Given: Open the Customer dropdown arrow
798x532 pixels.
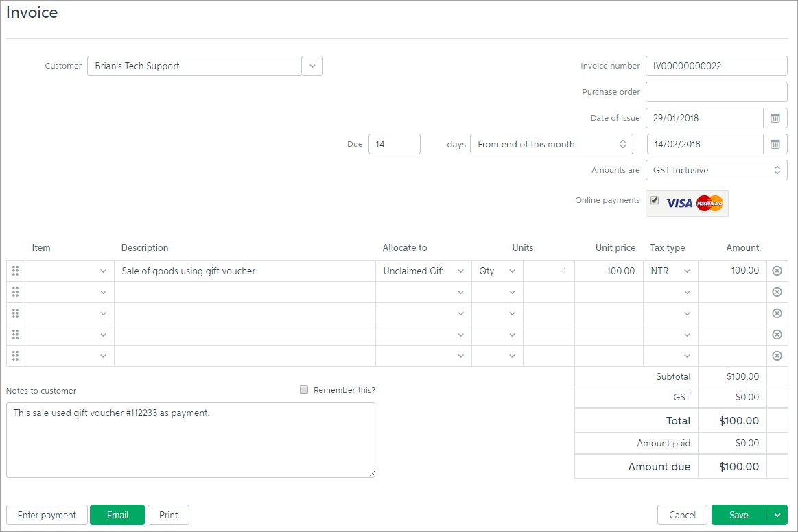Looking at the screenshot, I should point(312,66).
